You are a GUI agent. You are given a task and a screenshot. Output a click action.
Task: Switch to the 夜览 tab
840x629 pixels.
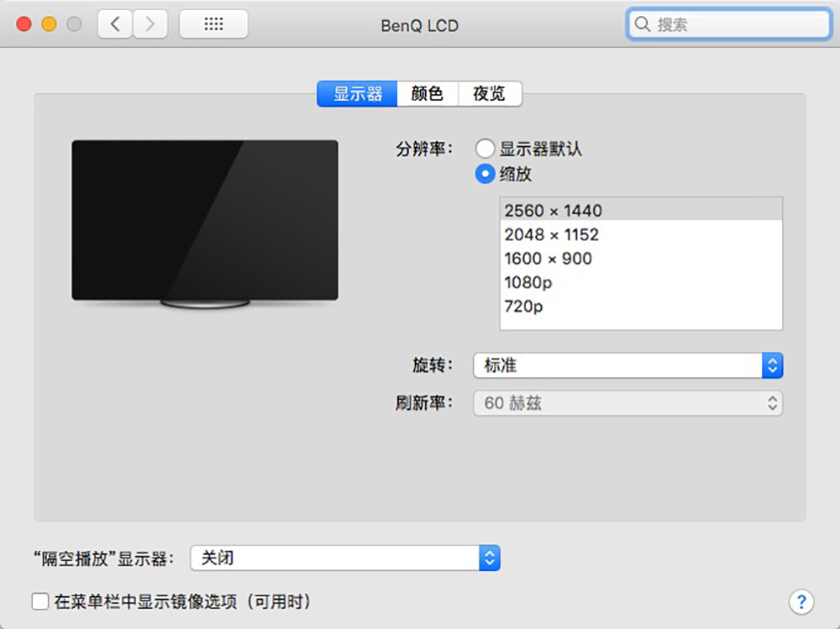(x=490, y=94)
